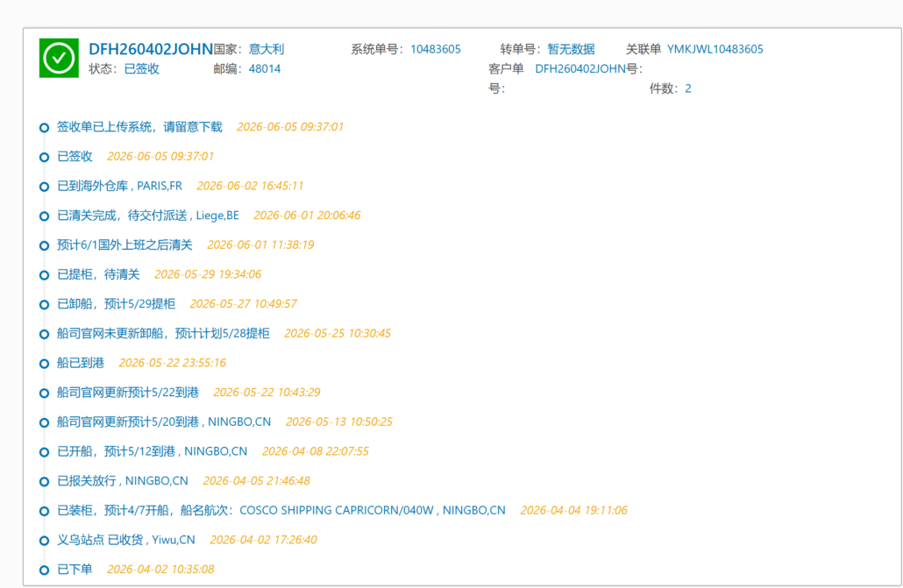Click customer order number DFH260402JOHN
The height and width of the screenshot is (588, 903).
point(579,68)
